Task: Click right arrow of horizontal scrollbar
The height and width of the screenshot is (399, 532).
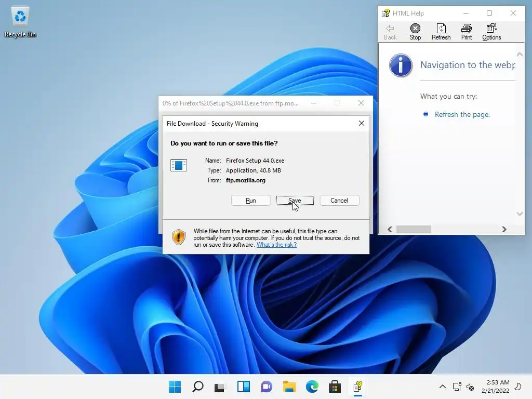Action: click(504, 229)
